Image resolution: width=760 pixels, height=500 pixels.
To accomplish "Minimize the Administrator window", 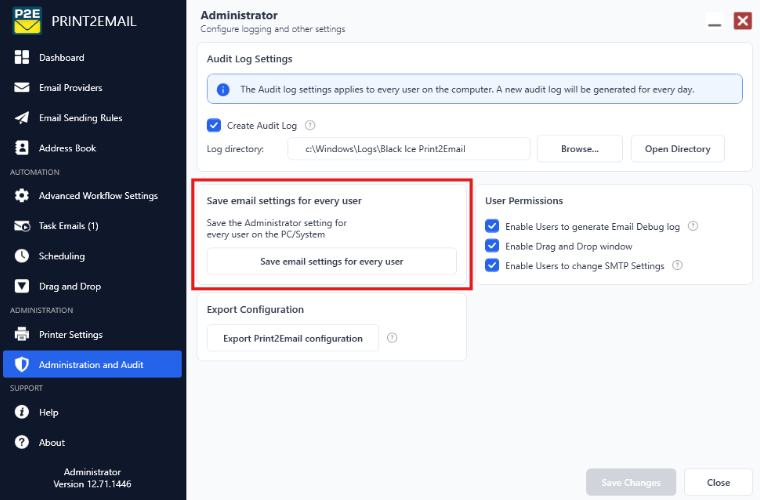I will [x=714, y=22].
